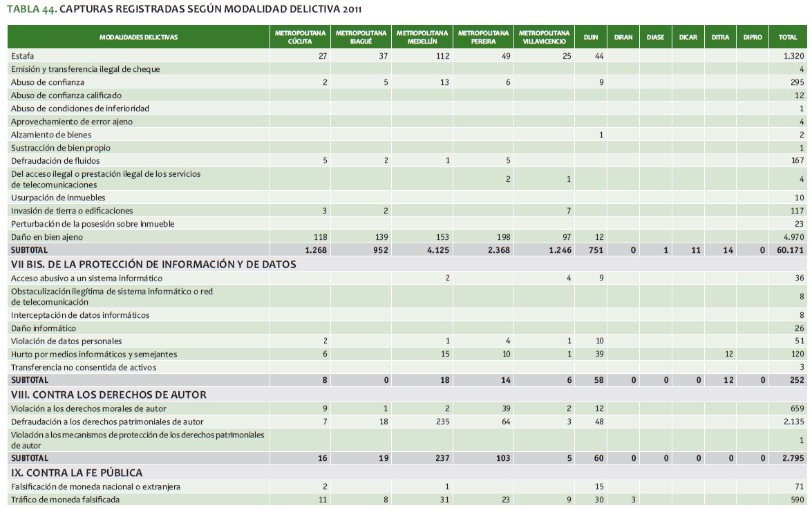
Task: Click the 'TOTAL' column header
Action: click(788, 37)
